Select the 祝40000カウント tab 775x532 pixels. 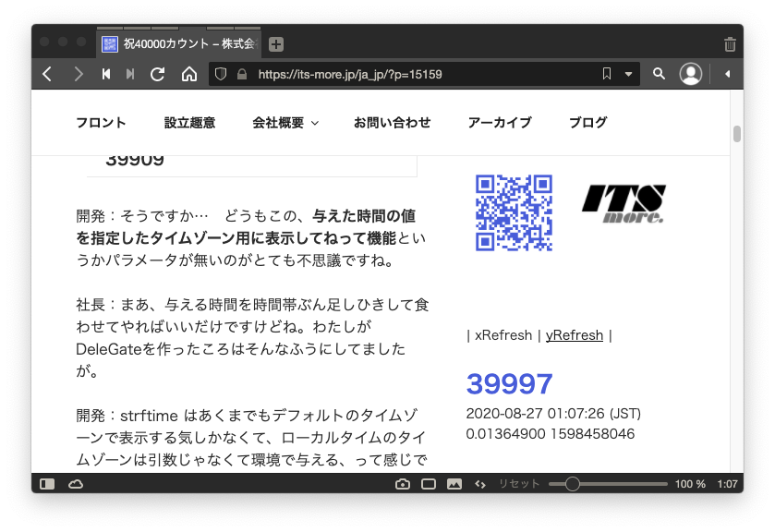pyautogui.click(x=180, y=44)
